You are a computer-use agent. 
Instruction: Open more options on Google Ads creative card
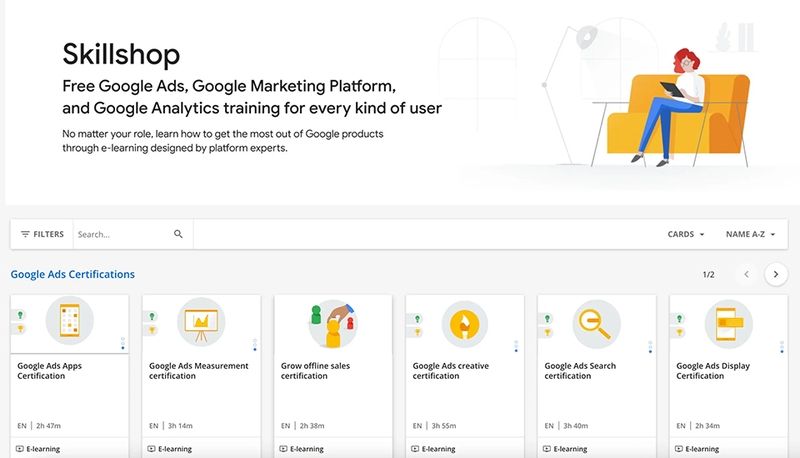click(x=516, y=346)
